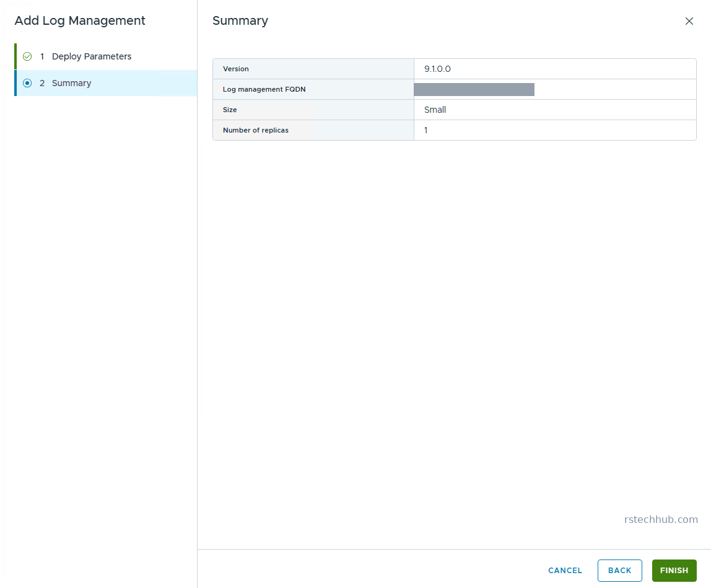Click the Summary page heading

[240, 21]
